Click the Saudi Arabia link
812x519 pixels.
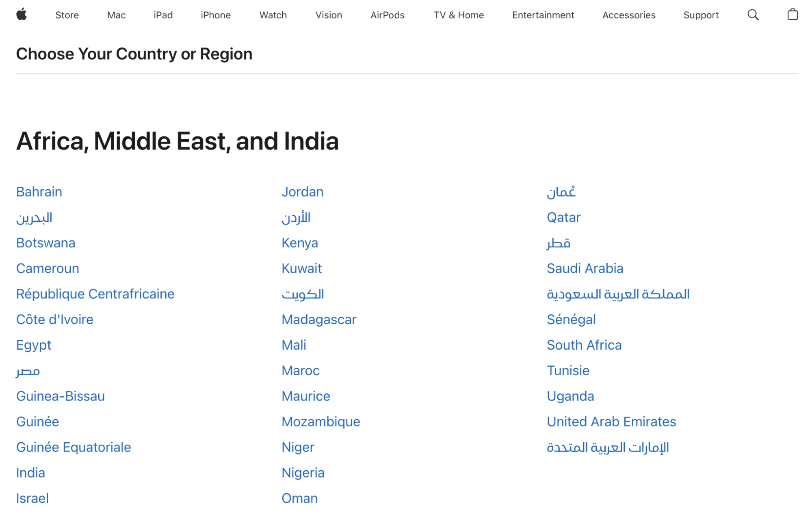click(585, 268)
